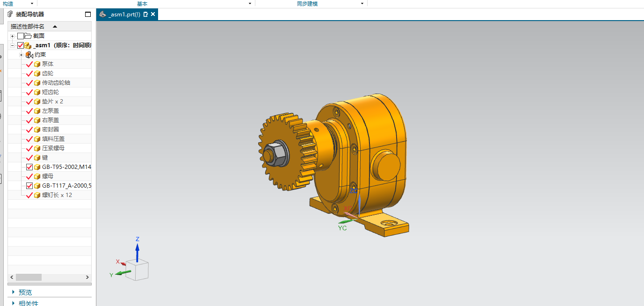Tick the empty checkbox beside 截面
The image size is (644, 306).
(20, 36)
